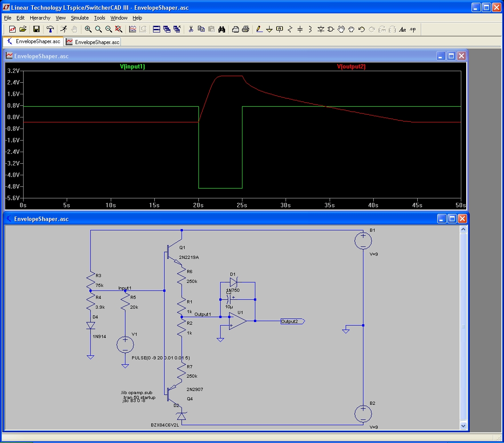Select the Diode component tool
The image size is (504, 443).
click(321, 29)
